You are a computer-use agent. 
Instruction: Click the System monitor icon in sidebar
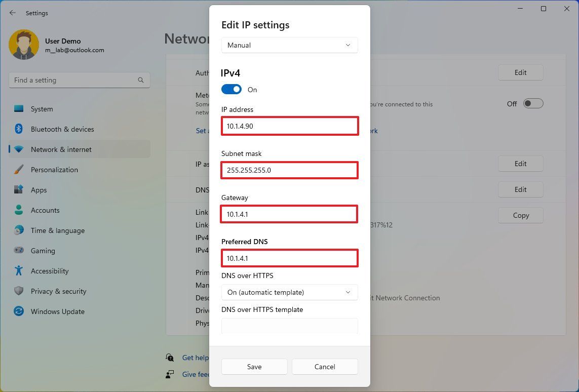19,108
